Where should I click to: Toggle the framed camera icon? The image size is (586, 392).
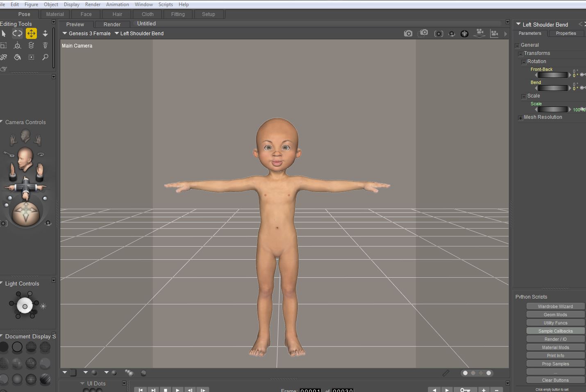[x=495, y=34]
